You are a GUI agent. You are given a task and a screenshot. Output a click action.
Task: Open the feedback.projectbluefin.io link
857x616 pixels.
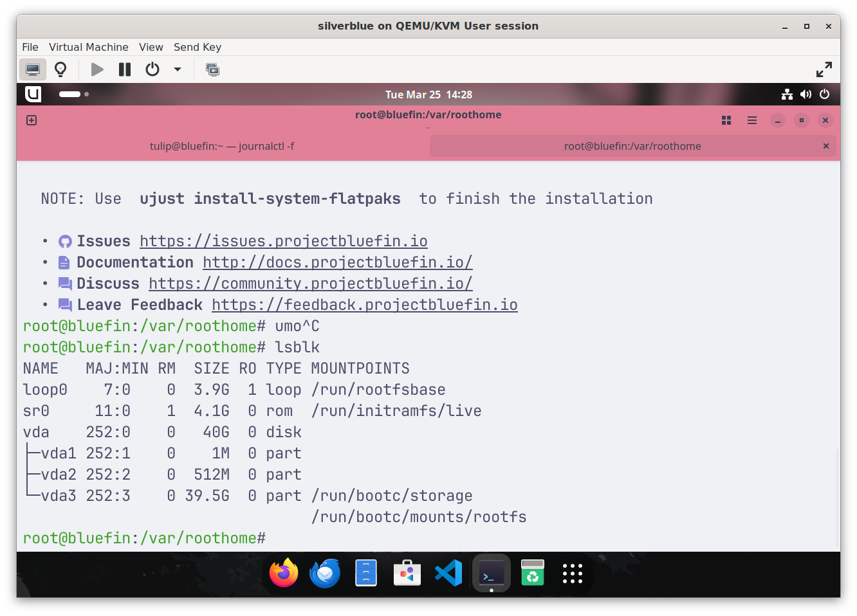[x=365, y=305]
